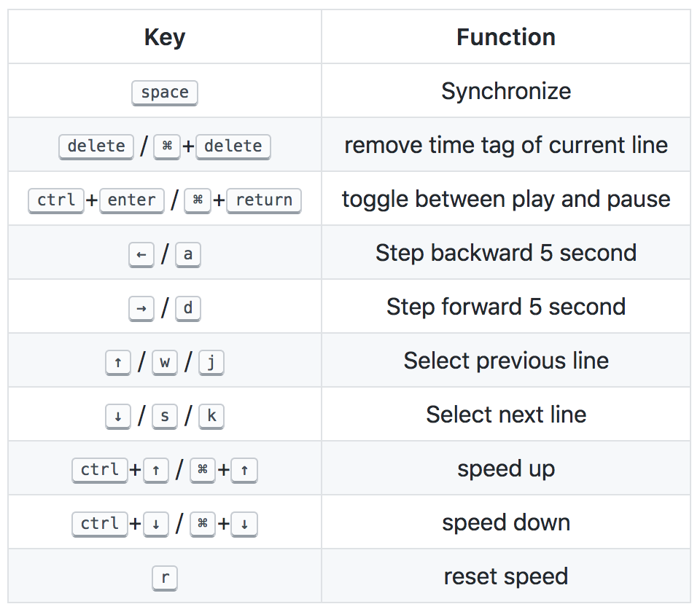The width and height of the screenshot is (700, 612).
Task: Click the return key badge
Action: point(264,200)
